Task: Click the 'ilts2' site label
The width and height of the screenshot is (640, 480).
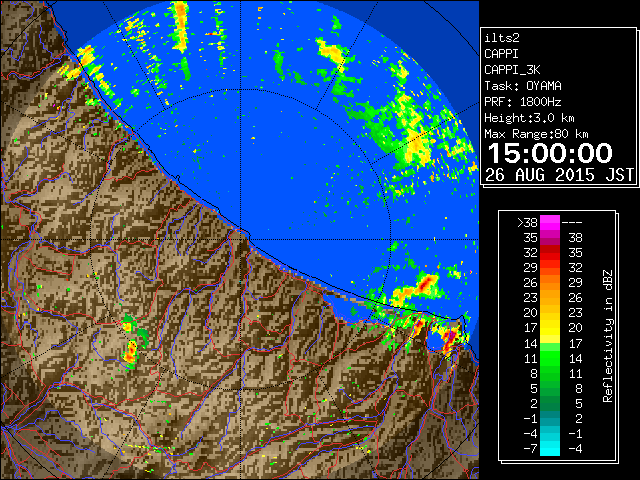Action: [x=502, y=38]
